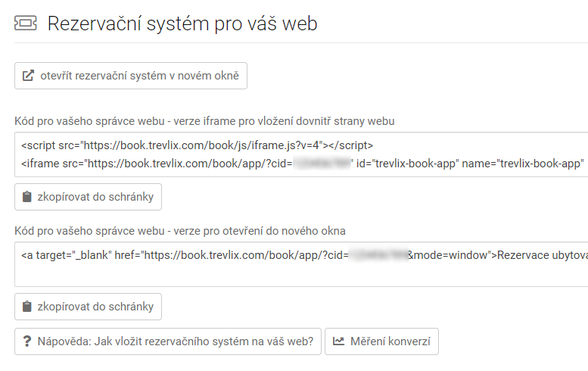Image resolution: width=588 pixels, height=371 pixels.
Task: Click label 'verze pro otevření do nového okna'
Action: click(260, 231)
